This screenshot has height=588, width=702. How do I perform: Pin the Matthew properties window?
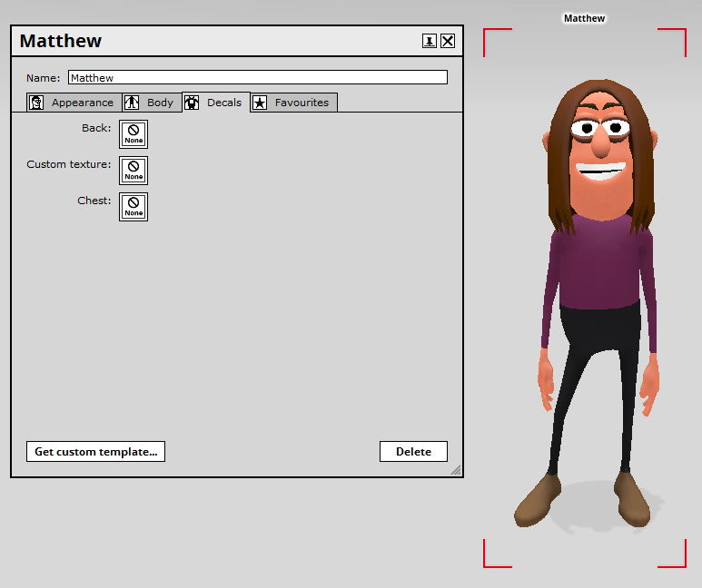[430, 41]
